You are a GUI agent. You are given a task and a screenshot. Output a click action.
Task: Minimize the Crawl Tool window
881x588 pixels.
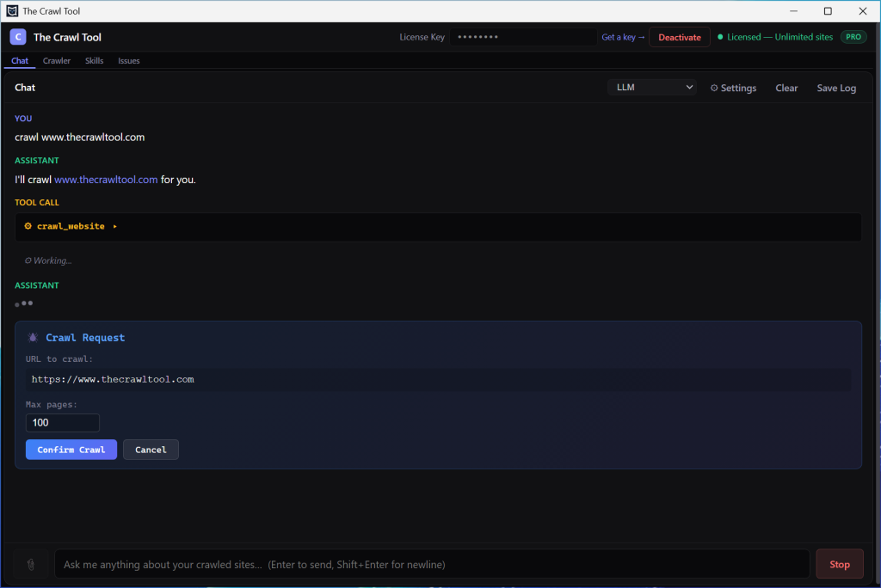pos(793,10)
